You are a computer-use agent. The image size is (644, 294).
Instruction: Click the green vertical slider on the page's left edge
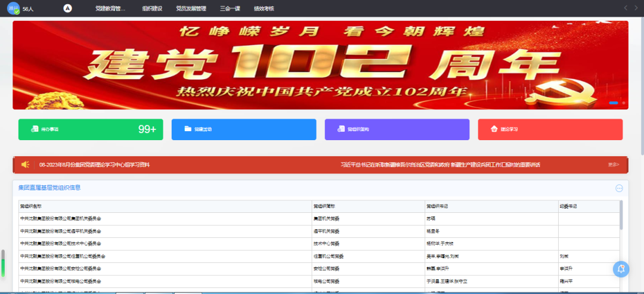click(x=3, y=263)
